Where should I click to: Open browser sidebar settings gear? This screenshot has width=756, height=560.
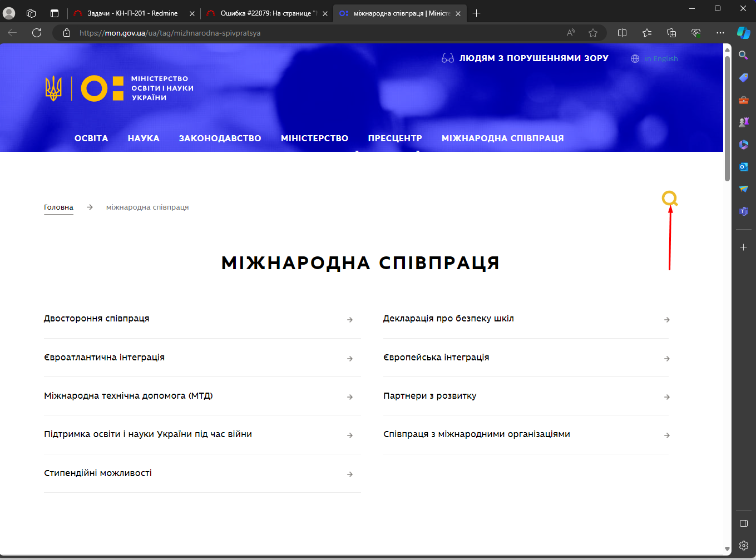[x=743, y=546]
